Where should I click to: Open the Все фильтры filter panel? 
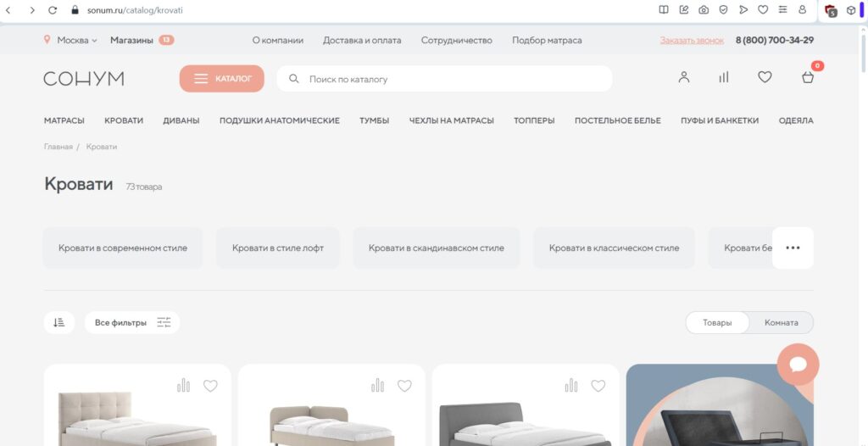(132, 322)
